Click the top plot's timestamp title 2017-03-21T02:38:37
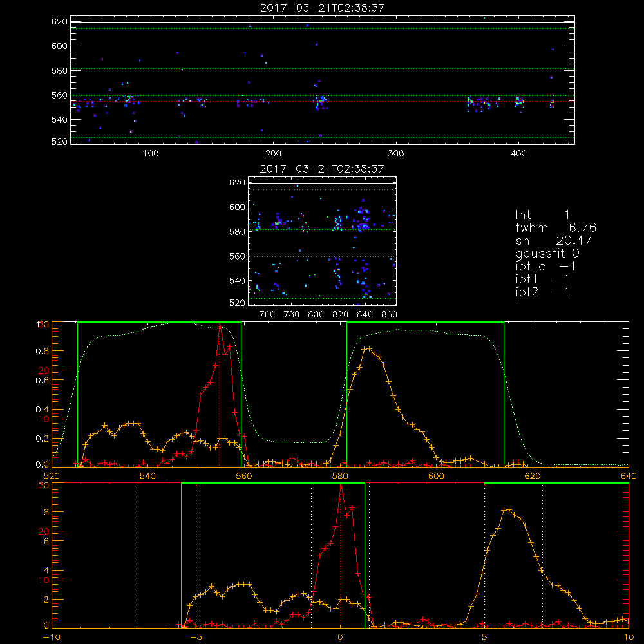The height and width of the screenshot is (644, 644). pos(322,8)
